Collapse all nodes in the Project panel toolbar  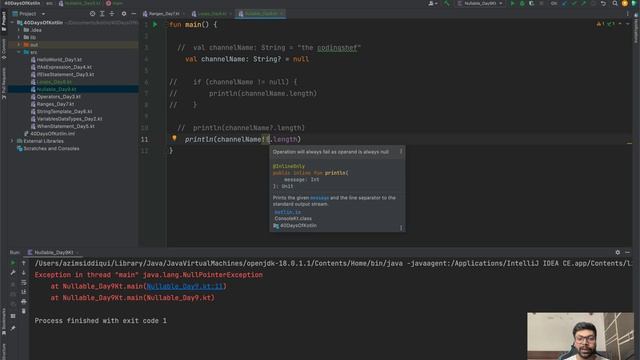click(x=111, y=13)
